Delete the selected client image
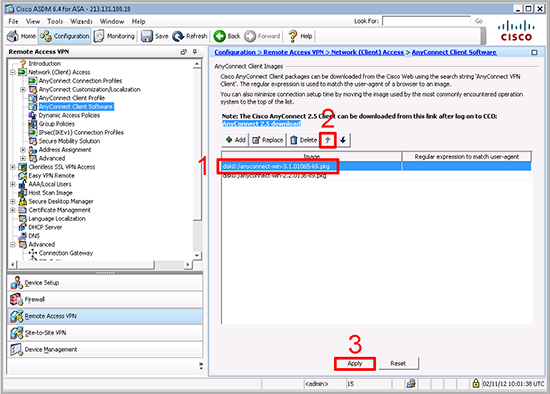The image size is (550, 394). [x=303, y=140]
